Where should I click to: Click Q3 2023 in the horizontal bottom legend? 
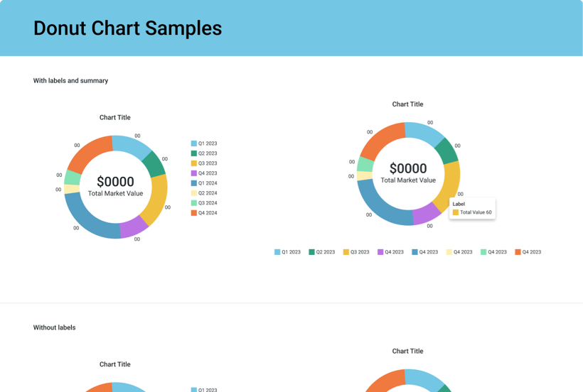[356, 252]
